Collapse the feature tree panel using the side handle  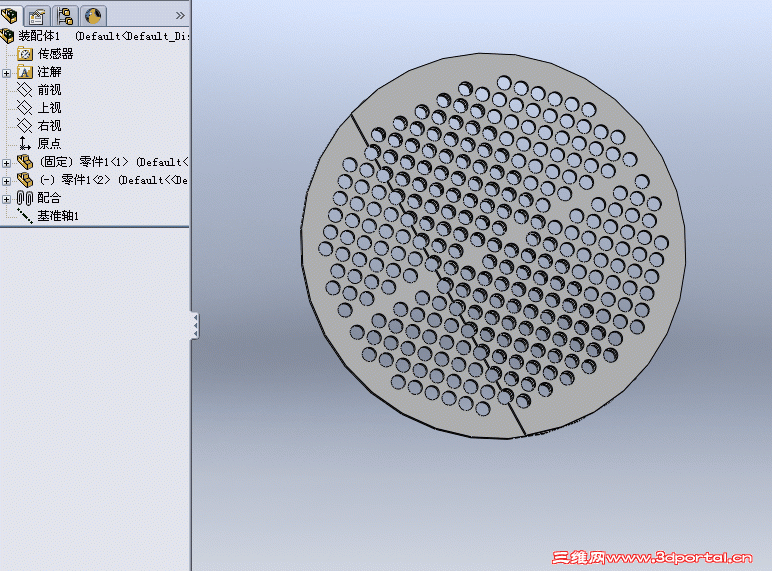[195, 326]
